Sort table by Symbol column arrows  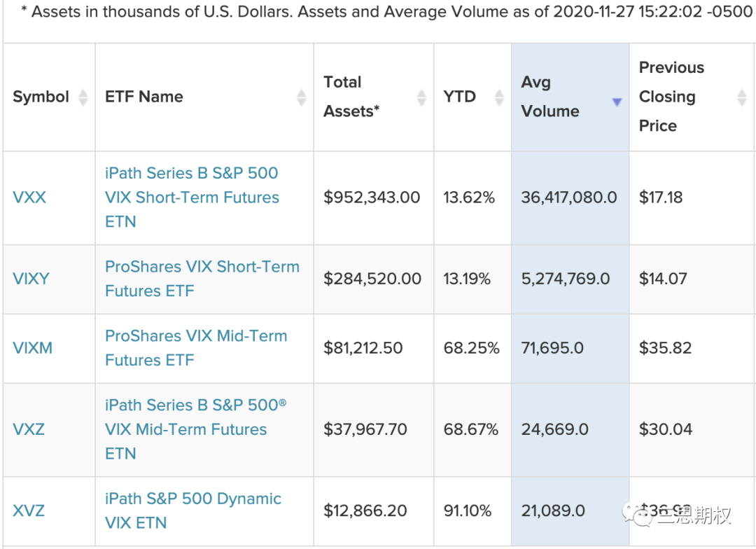point(83,97)
